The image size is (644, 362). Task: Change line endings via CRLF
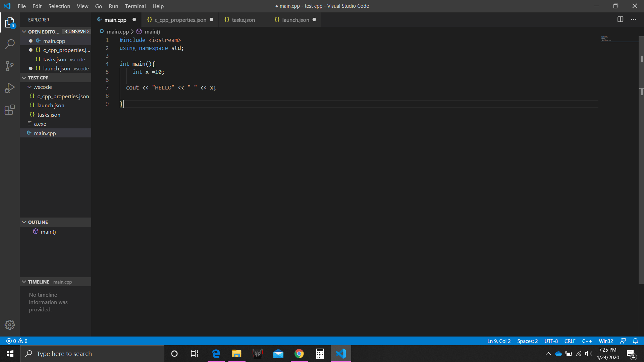tap(570, 341)
